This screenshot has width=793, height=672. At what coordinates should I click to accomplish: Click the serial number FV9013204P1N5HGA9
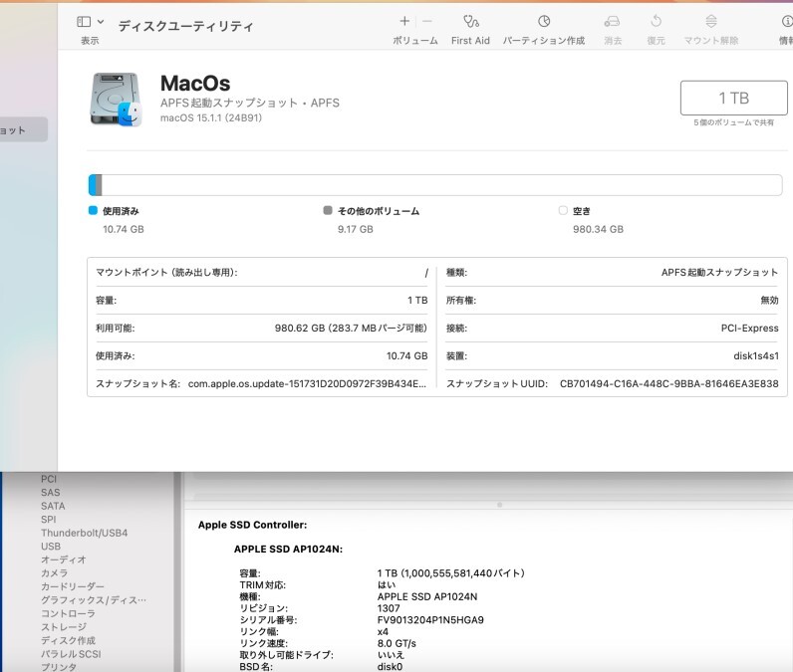click(x=430, y=620)
